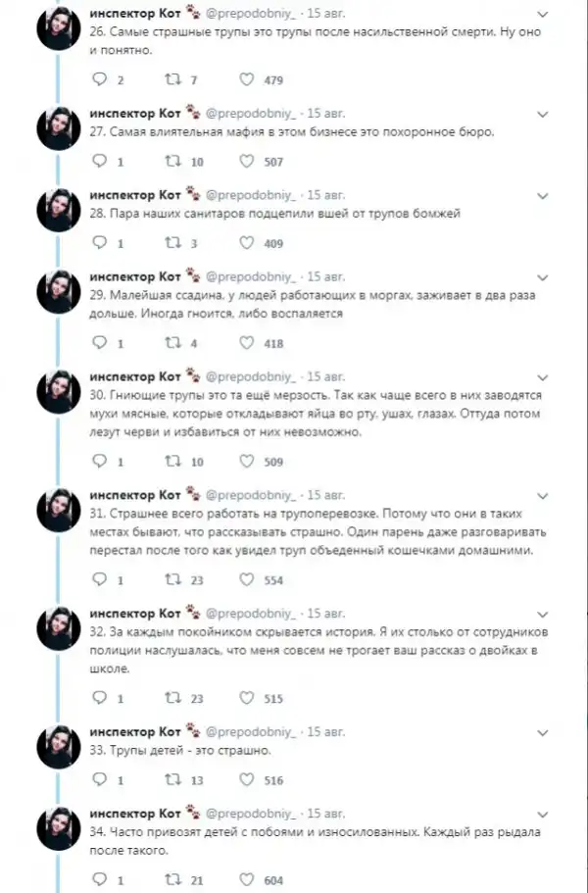The height and width of the screenshot is (893, 588).
Task: Like tweet 27 with 507 likes
Action: [x=249, y=162]
